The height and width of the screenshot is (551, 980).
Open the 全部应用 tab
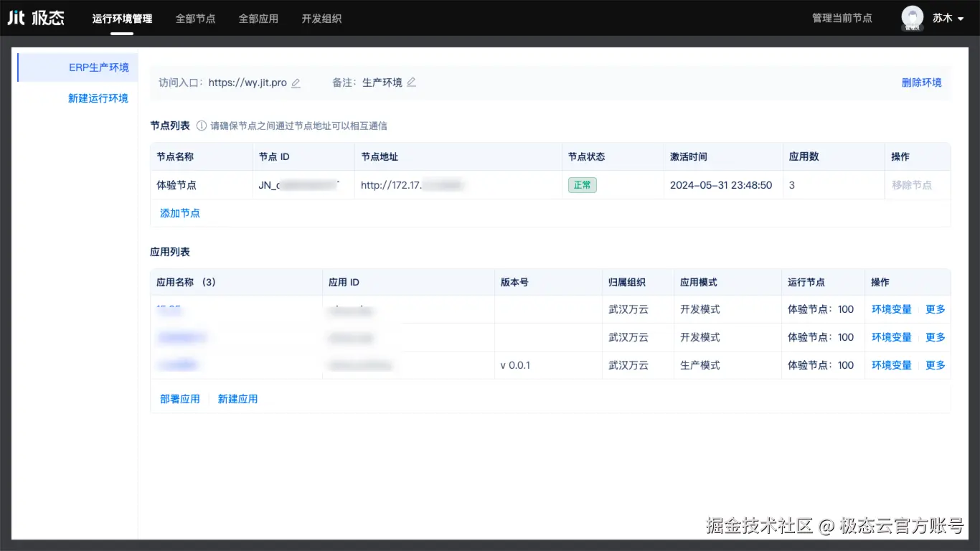[258, 19]
